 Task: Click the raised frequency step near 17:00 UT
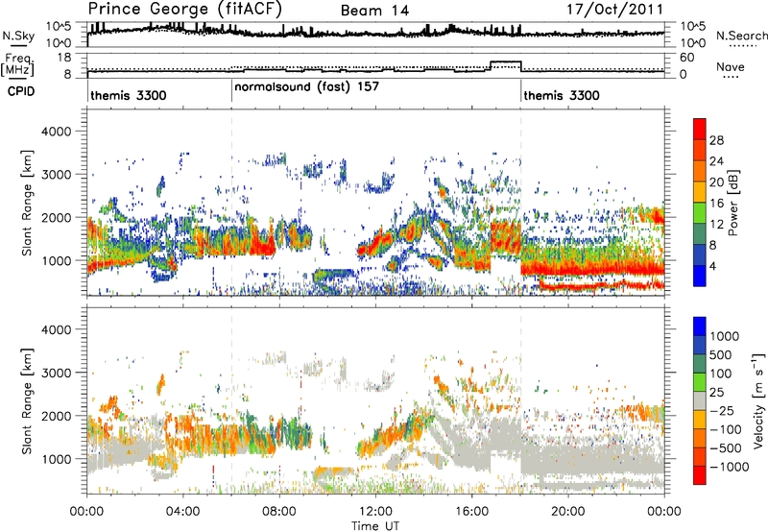506,62
